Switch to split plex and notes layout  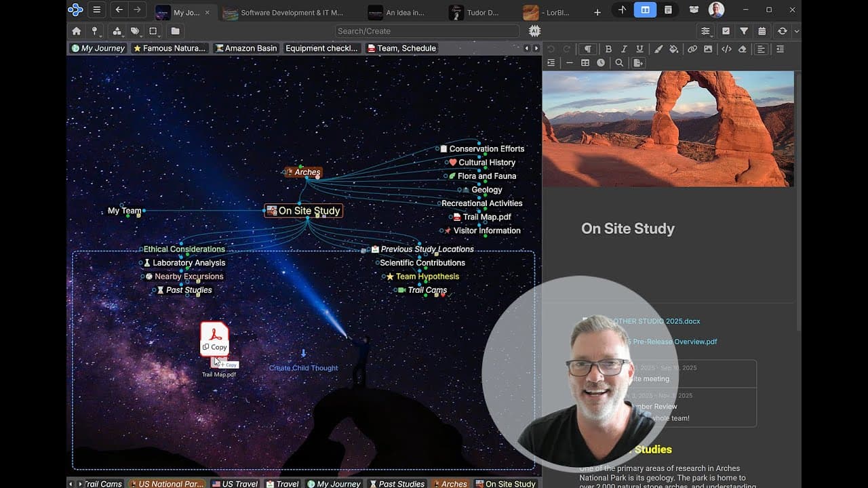tap(645, 10)
